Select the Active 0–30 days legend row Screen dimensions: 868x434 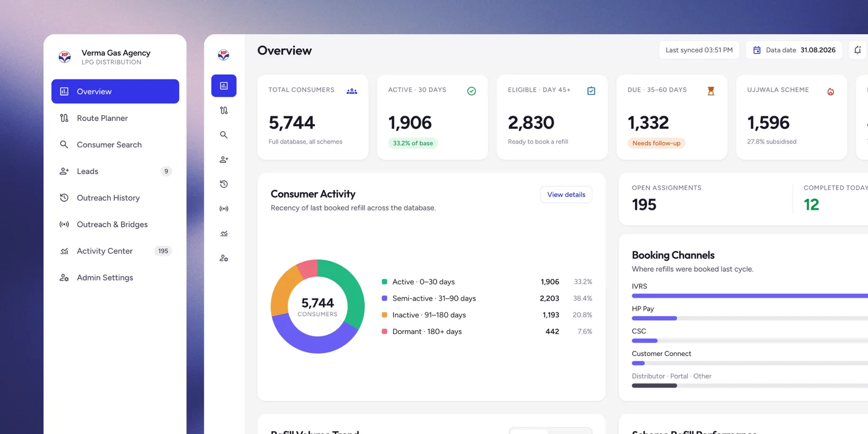pyautogui.click(x=487, y=282)
